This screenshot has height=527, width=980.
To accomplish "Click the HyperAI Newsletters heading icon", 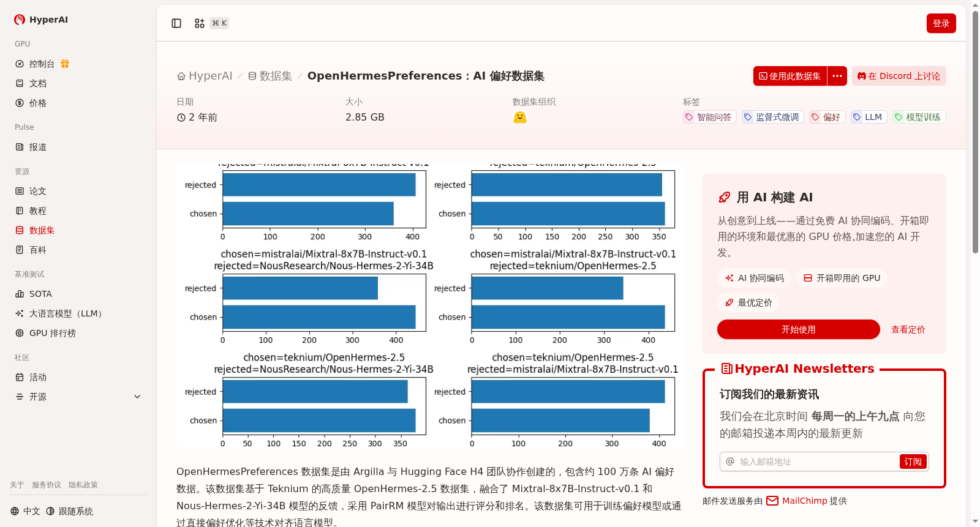I will (727, 368).
